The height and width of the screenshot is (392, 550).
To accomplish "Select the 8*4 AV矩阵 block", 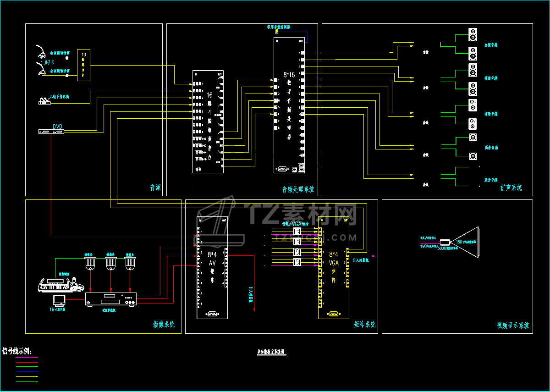I will point(212,268).
